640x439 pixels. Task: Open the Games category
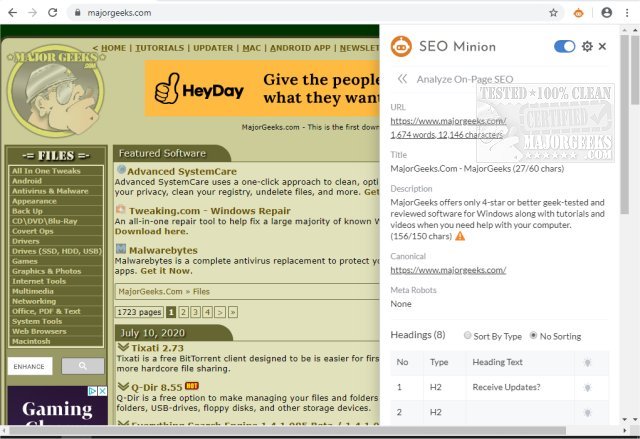(24, 261)
